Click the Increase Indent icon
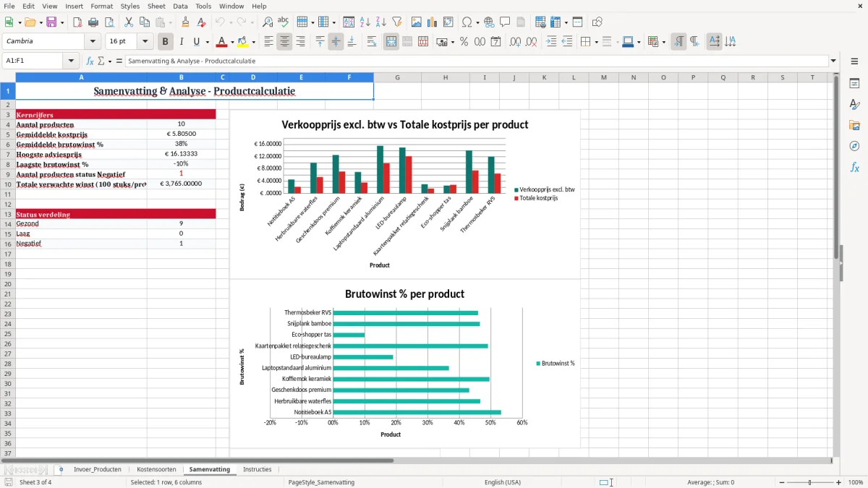Viewport: 868px width, 488px height. click(x=551, y=42)
